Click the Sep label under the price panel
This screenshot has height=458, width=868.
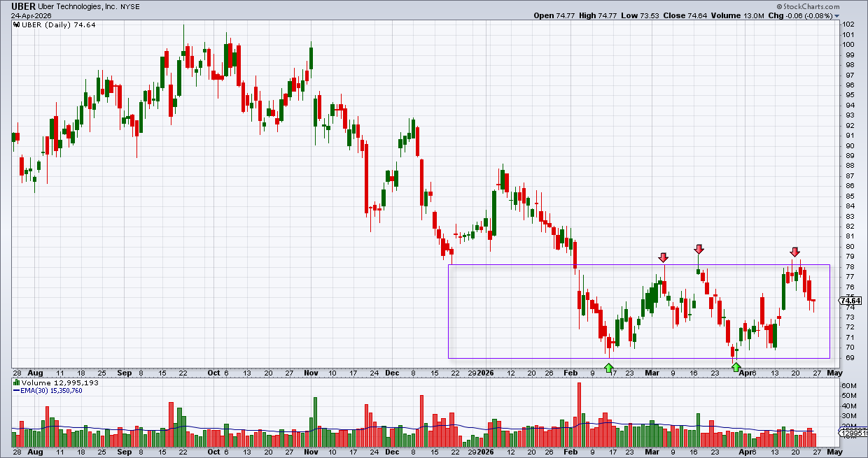pos(125,373)
